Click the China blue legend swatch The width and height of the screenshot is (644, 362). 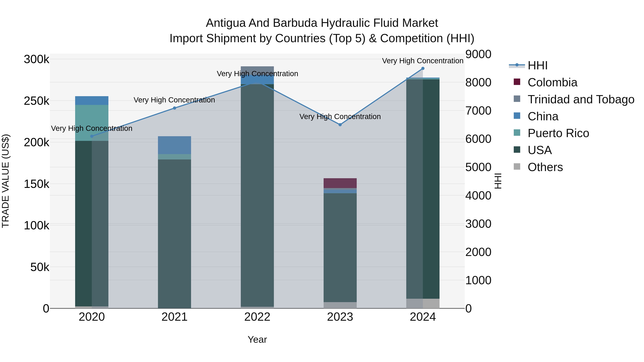[517, 116]
